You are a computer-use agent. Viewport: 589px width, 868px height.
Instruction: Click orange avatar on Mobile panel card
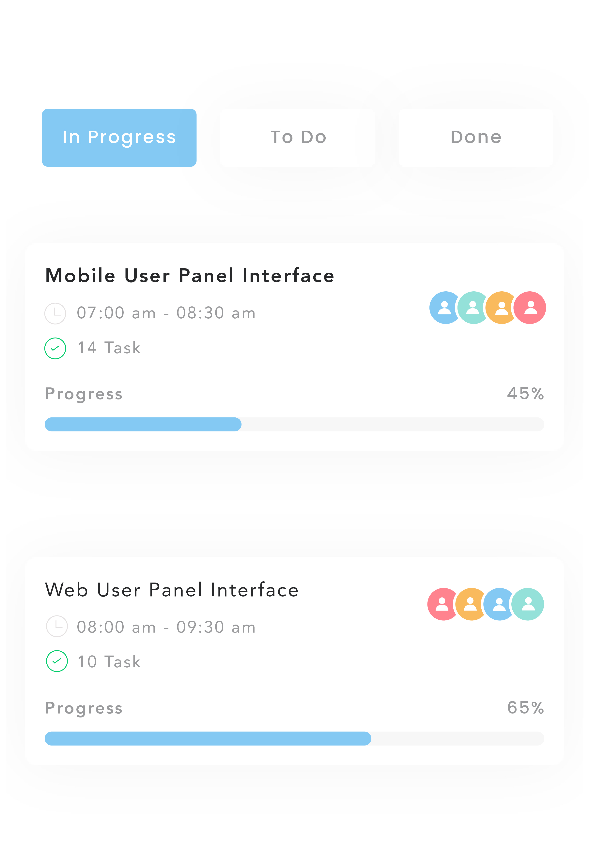500,308
